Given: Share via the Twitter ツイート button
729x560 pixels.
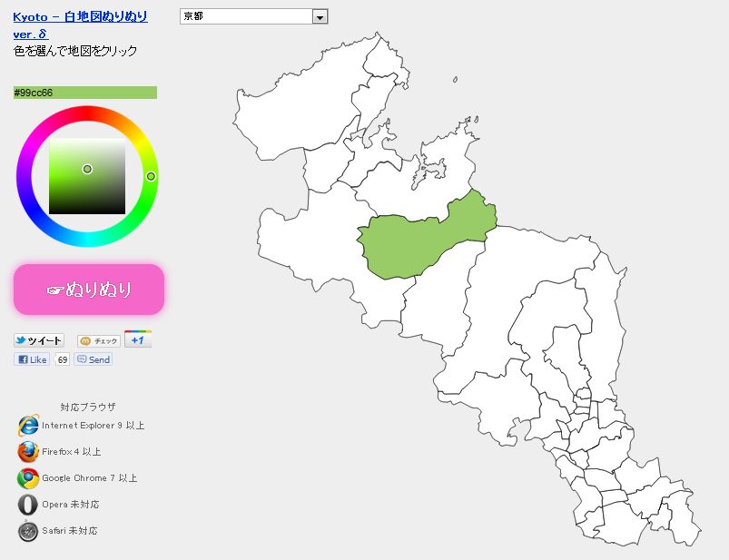Looking at the screenshot, I should click(x=39, y=340).
